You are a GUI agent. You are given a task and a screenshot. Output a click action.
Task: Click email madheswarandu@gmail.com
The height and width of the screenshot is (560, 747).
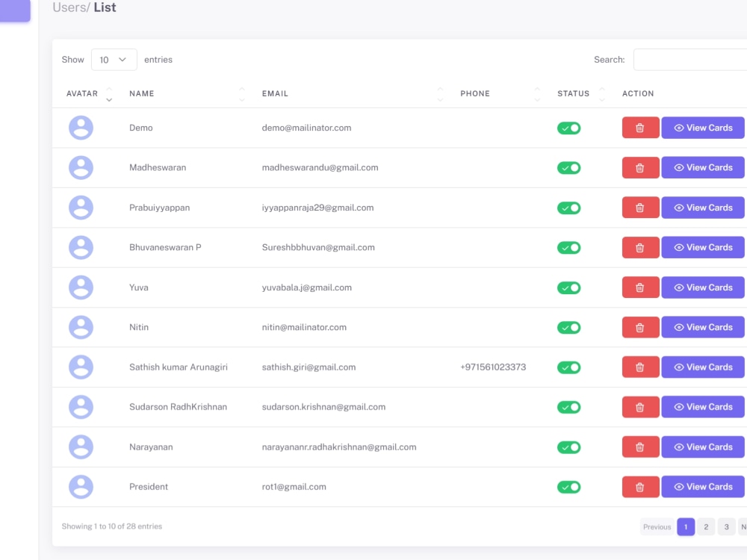[320, 167]
